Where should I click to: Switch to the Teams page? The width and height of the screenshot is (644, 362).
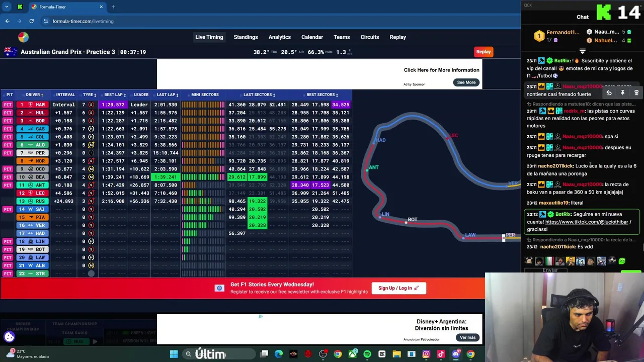click(342, 37)
